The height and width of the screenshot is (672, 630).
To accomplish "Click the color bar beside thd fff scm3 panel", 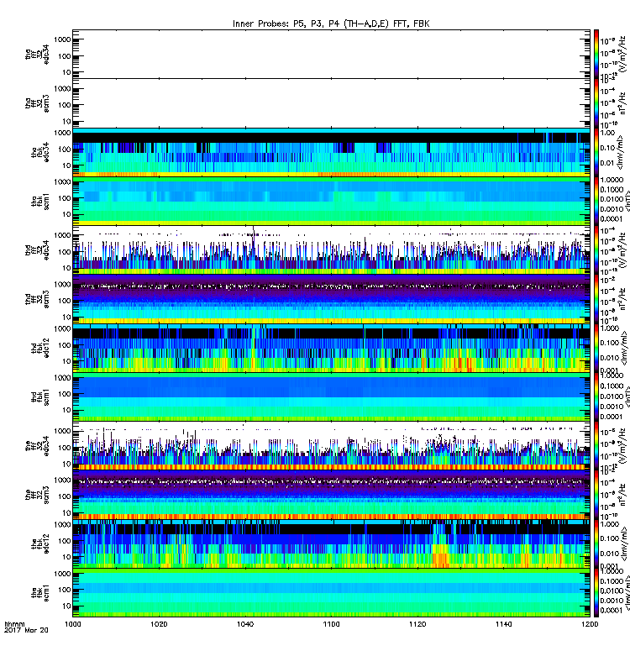I will coord(596,299).
